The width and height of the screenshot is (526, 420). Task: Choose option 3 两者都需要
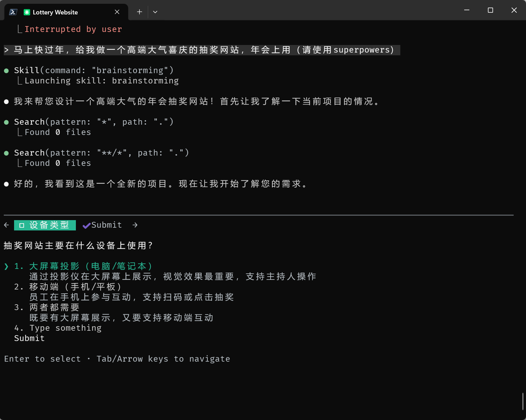54,307
